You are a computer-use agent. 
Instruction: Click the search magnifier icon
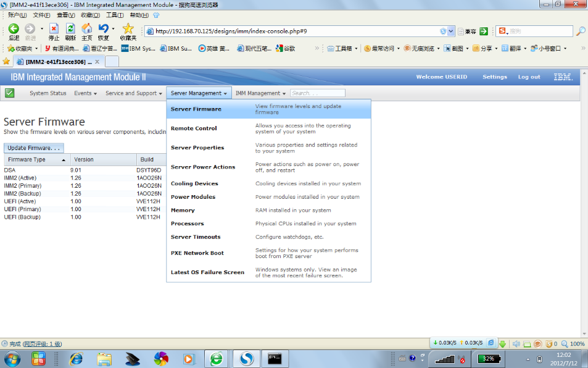click(581, 31)
